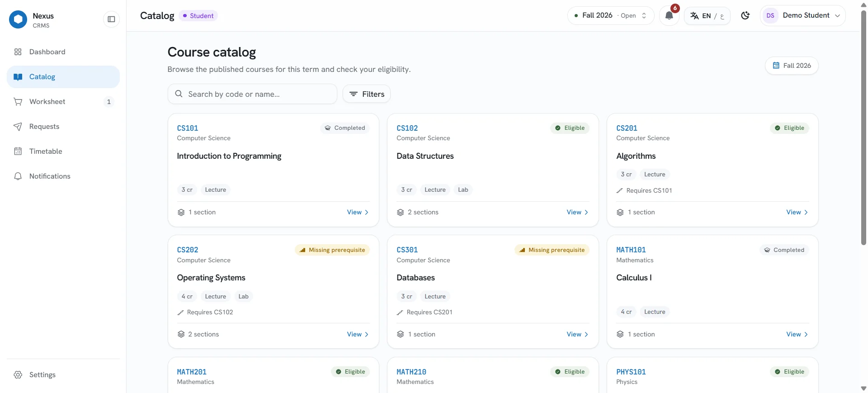Switch language with the EN toggle
This screenshot has height=393, width=868.
[707, 16]
